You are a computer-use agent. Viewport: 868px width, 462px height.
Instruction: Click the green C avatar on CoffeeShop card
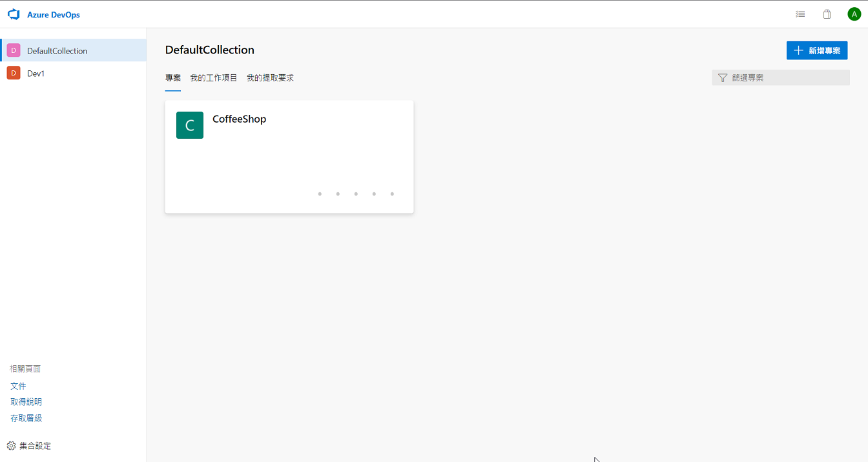(189, 125)
